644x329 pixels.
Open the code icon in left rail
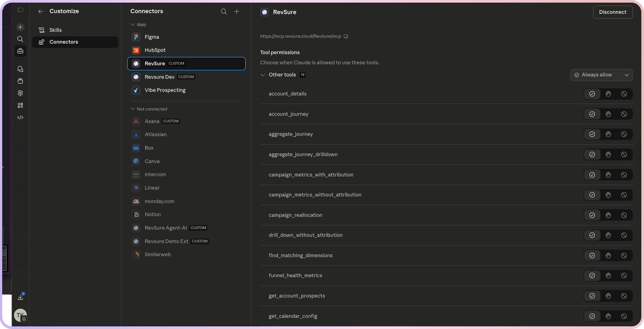point(20,117)
